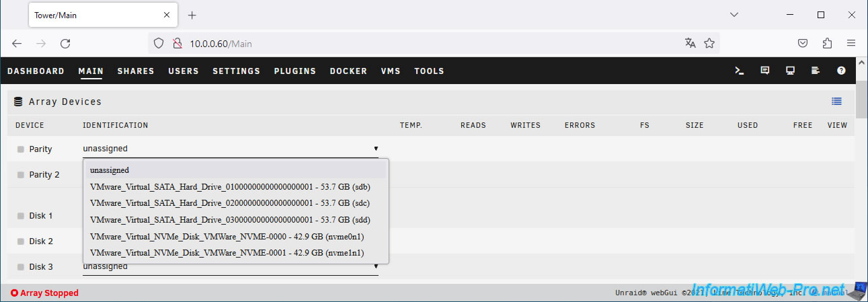Open the system log icon

tap(816, 71)
